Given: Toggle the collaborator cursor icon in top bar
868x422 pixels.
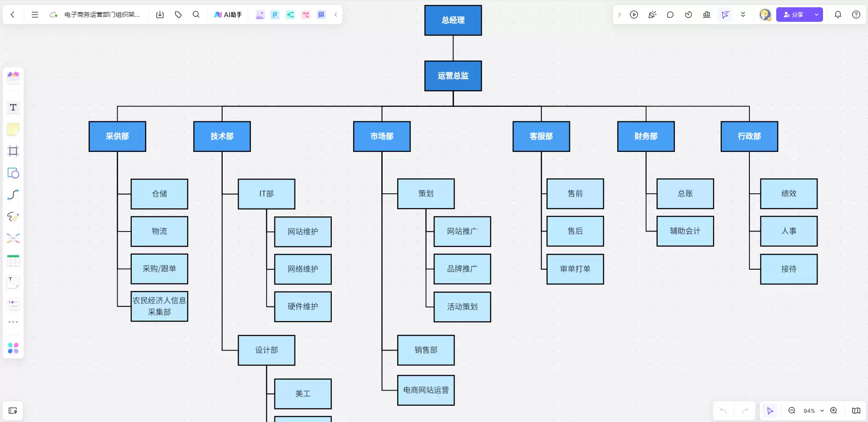Looking at the screenshot, I should [x=725, y=15].
